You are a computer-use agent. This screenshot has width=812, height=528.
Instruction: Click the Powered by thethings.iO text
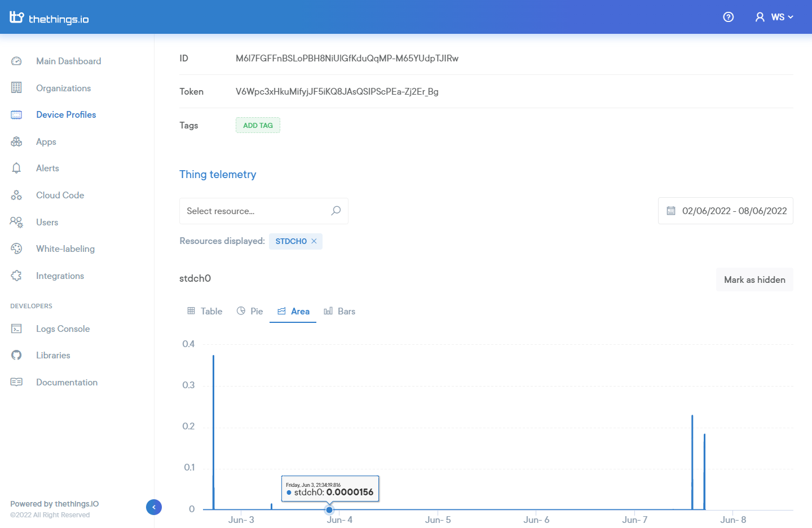point(54,504)
